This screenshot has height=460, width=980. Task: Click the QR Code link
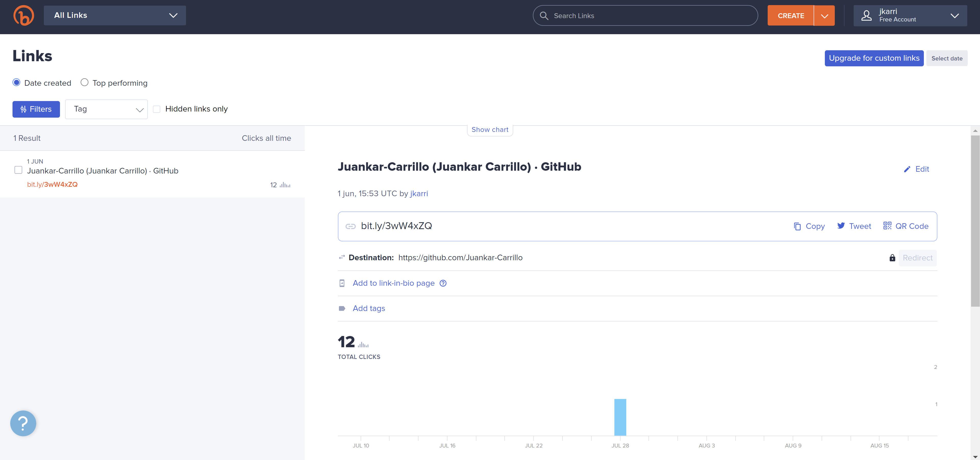912,226
